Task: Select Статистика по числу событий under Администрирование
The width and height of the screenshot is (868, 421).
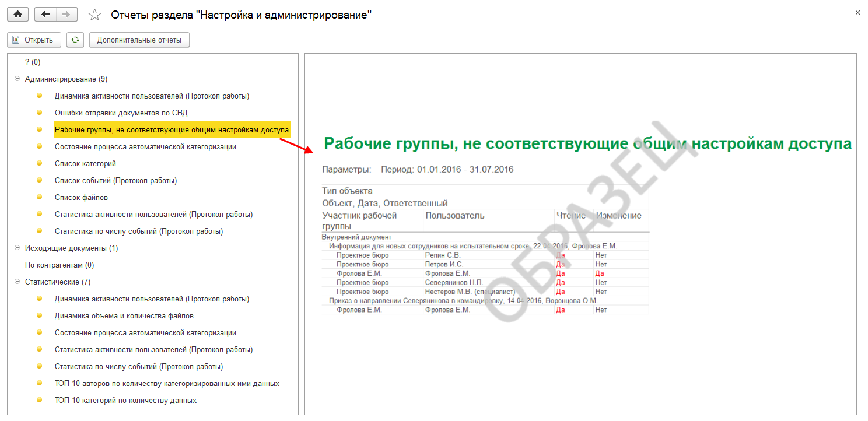Action: pos(139,231)
